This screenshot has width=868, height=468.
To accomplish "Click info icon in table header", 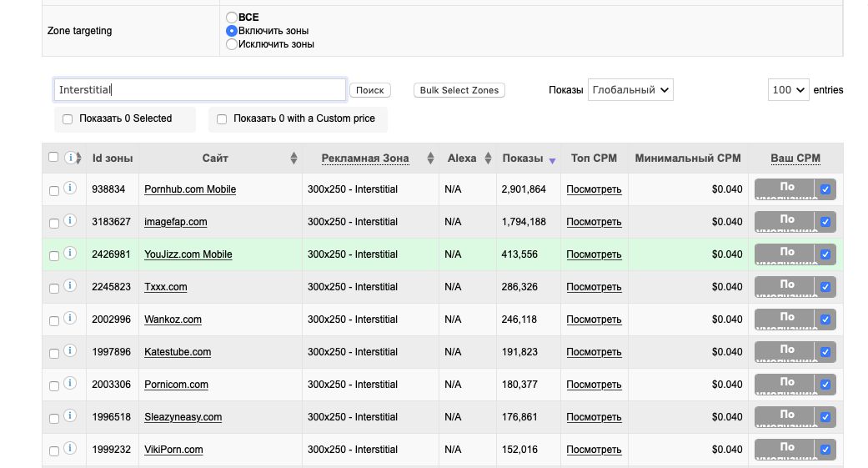I will [x=71, y=158].
